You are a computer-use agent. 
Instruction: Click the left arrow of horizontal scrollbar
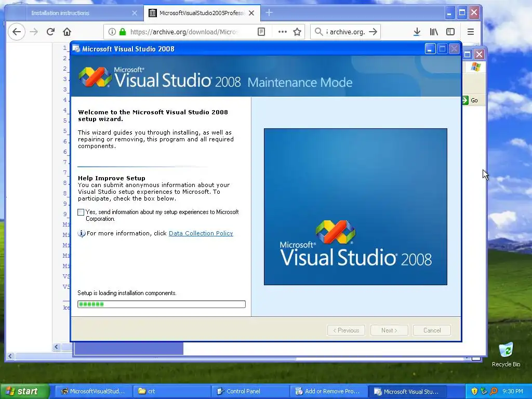(10, 356)
